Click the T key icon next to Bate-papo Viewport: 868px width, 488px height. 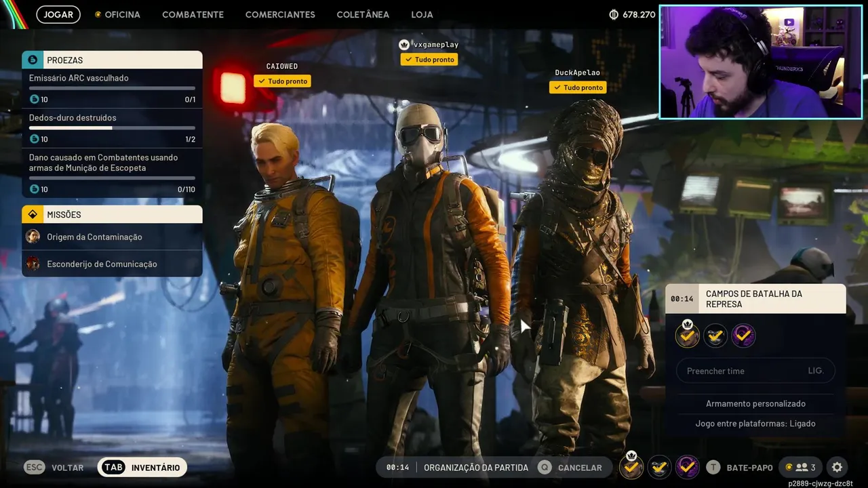coord(713,467)
